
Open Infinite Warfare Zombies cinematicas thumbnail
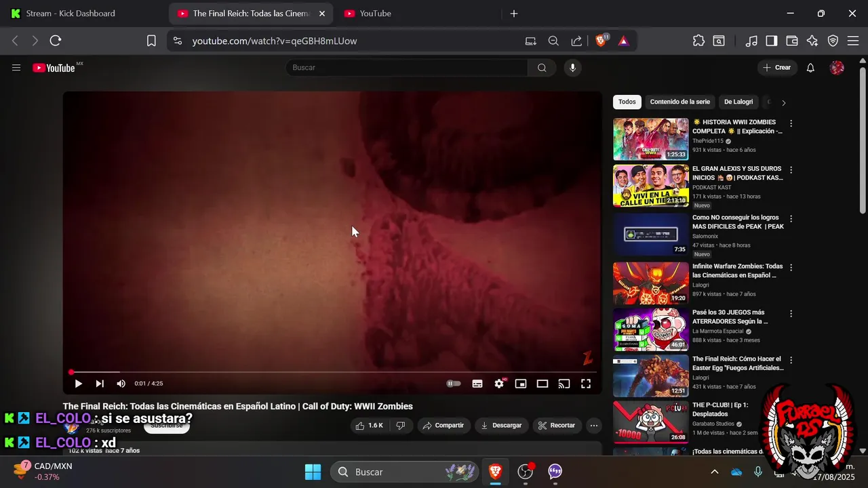[651, 283]
